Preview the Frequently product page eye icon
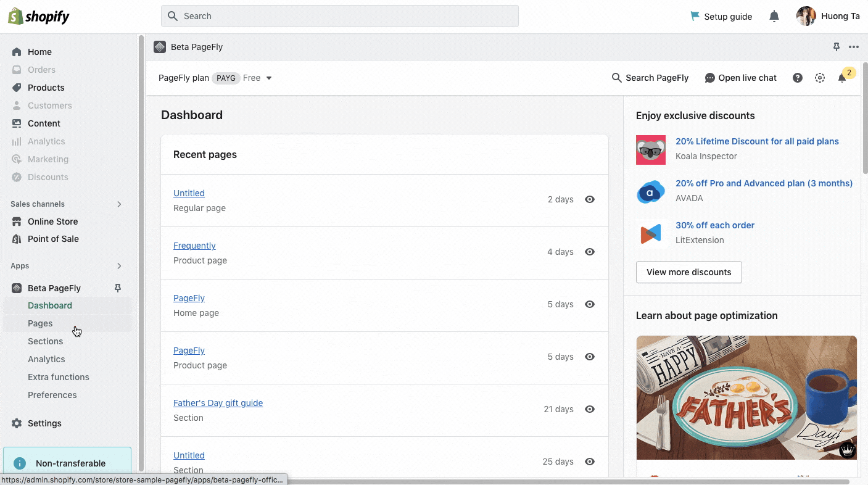This screenshot has height=485, width=868. [x=590, y=252]
